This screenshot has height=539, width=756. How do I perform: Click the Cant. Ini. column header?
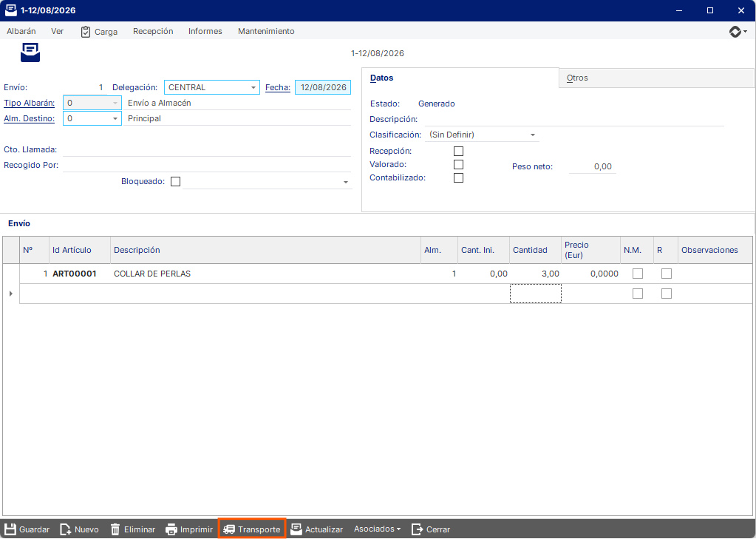(x=483, y=250)
